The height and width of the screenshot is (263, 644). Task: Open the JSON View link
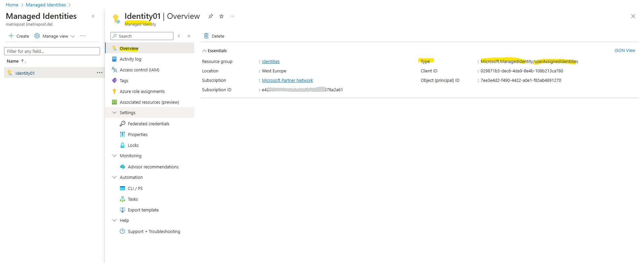[x=624, y=51]
